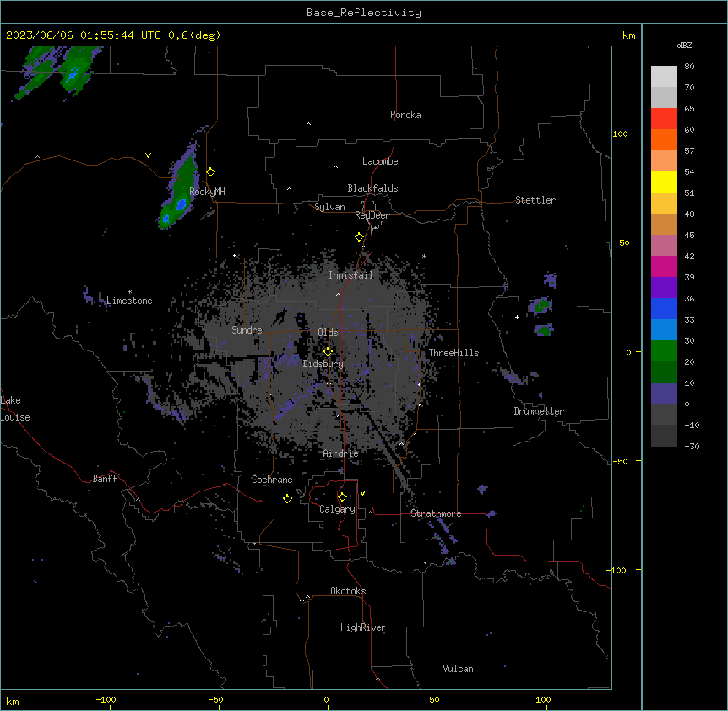Select the magenta 39-42 dBZ legend swatch
Viewport: 728px width, 711px height.
click(x=664, y=266)
